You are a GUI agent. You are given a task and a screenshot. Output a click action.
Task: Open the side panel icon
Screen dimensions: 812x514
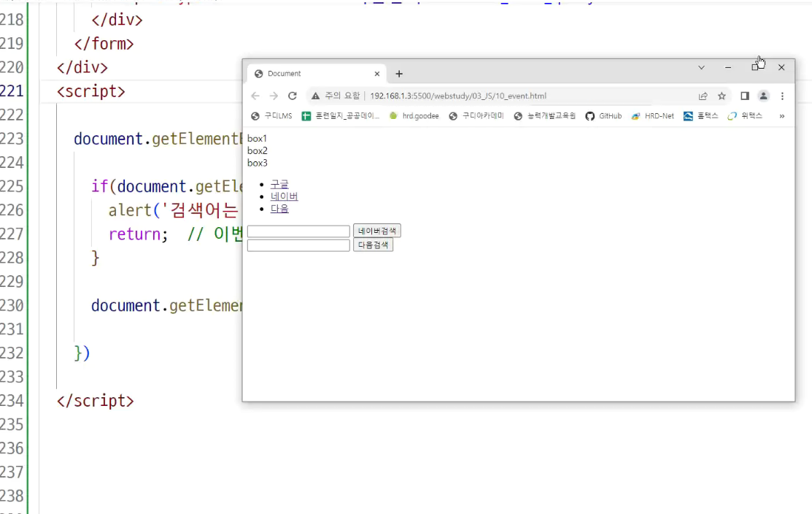coord(745,96)
